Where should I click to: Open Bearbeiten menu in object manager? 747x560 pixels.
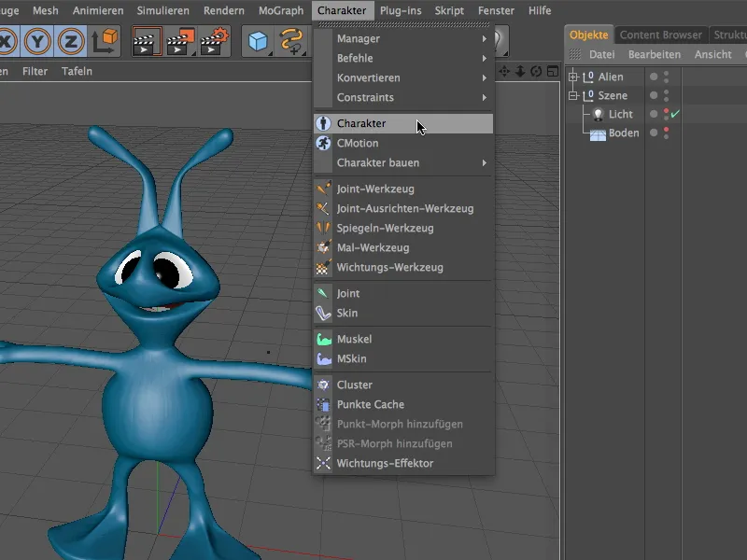tap(655, 55)
